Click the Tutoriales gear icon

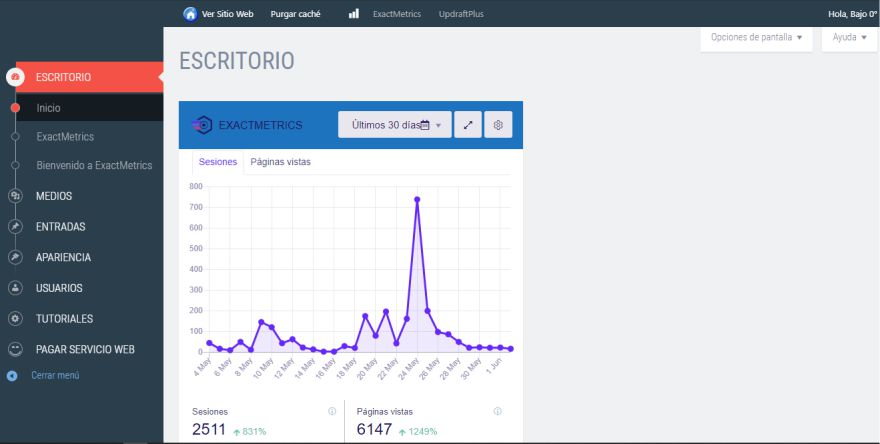(15, 319)
